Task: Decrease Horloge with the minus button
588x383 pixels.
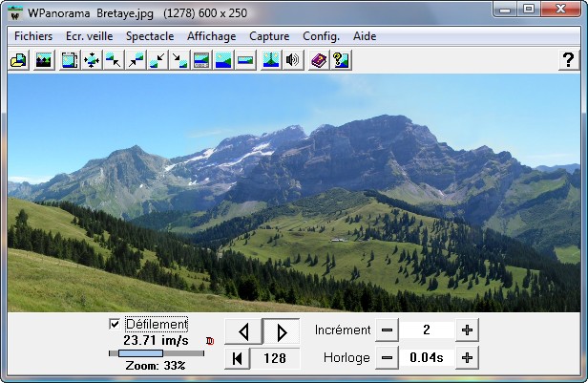Action: click(387, 358)
